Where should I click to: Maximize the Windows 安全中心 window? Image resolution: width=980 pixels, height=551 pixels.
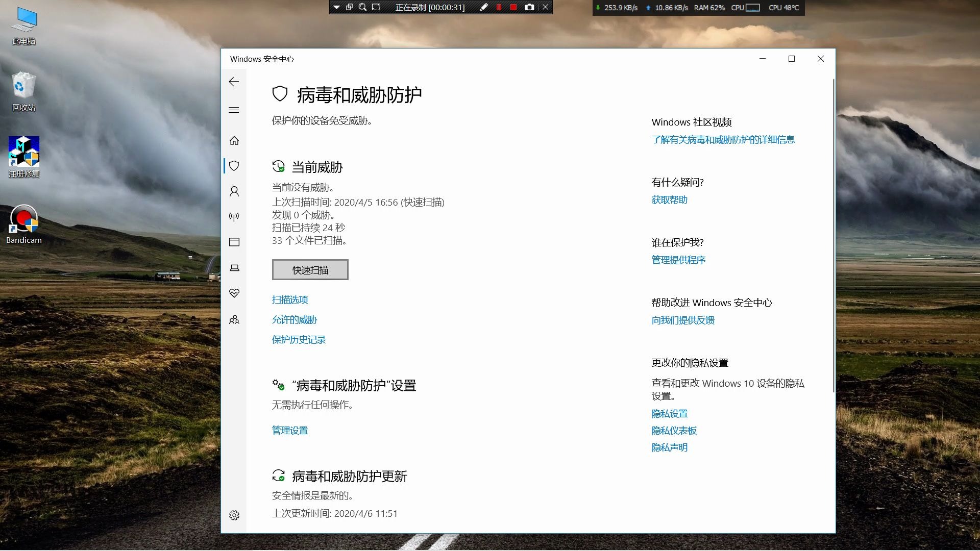point(792,59)
